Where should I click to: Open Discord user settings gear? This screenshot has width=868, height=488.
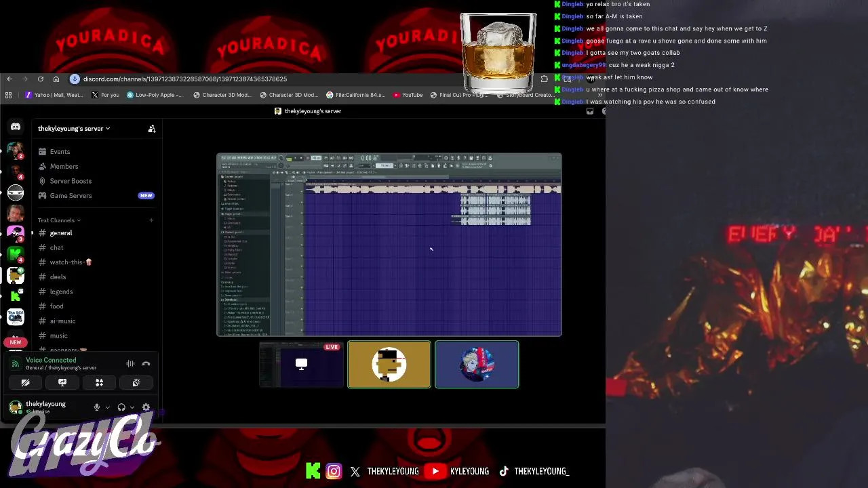tap(146, 407)
